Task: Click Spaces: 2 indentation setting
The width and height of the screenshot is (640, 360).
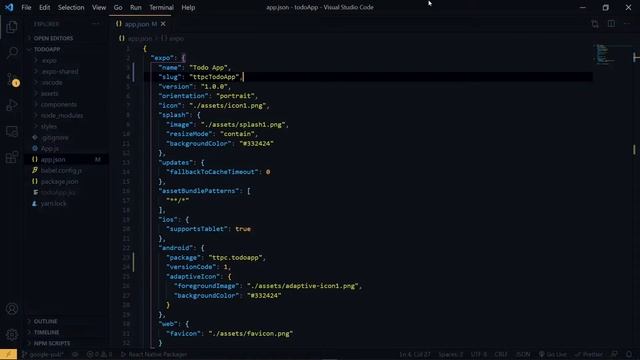Action: click(451, 354)
